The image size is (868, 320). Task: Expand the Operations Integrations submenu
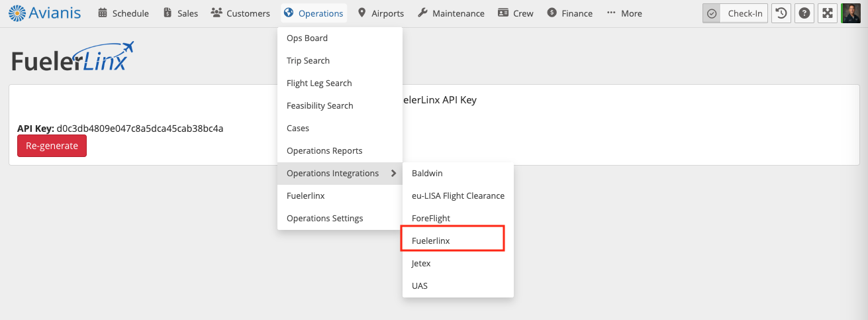tap(340, 174)
